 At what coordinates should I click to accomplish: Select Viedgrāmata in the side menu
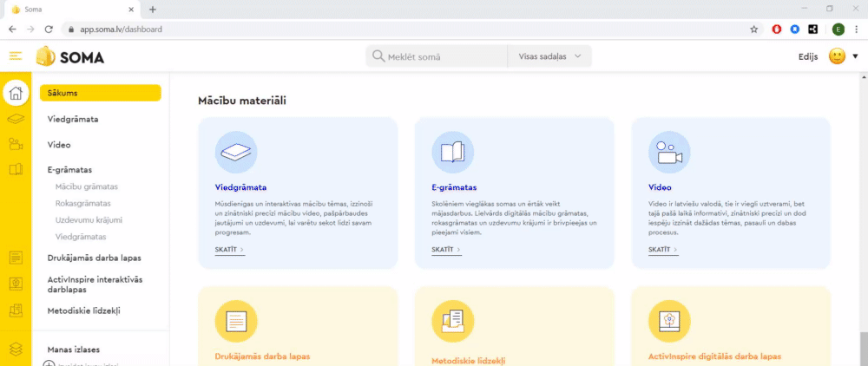click(73, 119)
